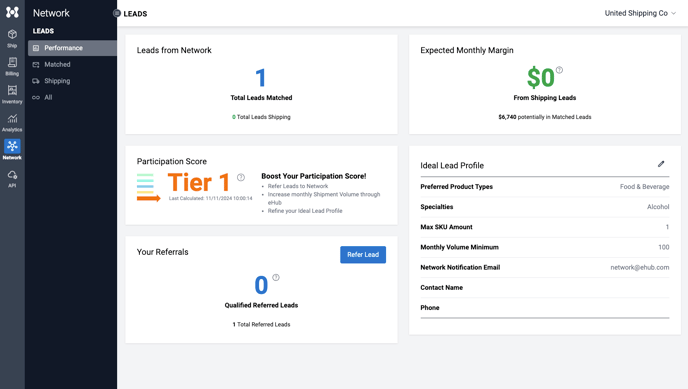Select the Total Leads Matched number
Image resolution: width=688 pixels, height=389 pixels.
pos(261,78)
